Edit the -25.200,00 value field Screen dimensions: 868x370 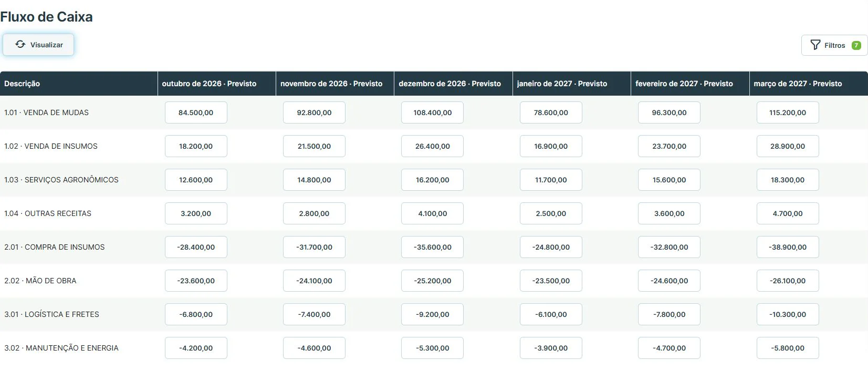pos(432,281)
